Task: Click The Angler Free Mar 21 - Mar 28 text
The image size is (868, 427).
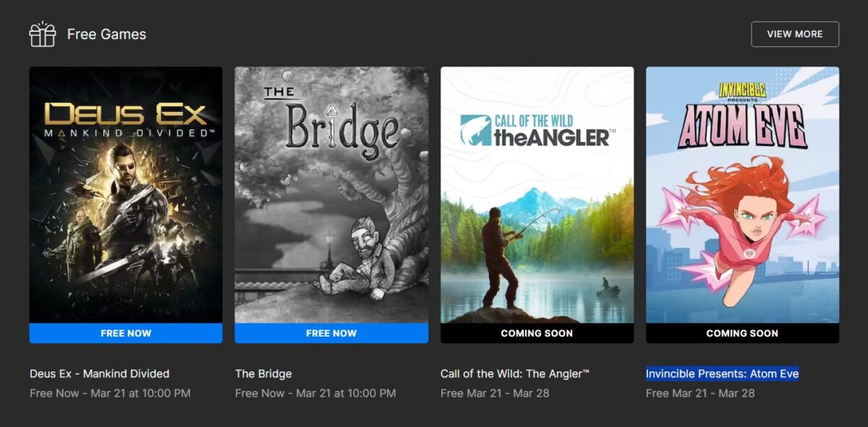Action: point(495,394)
